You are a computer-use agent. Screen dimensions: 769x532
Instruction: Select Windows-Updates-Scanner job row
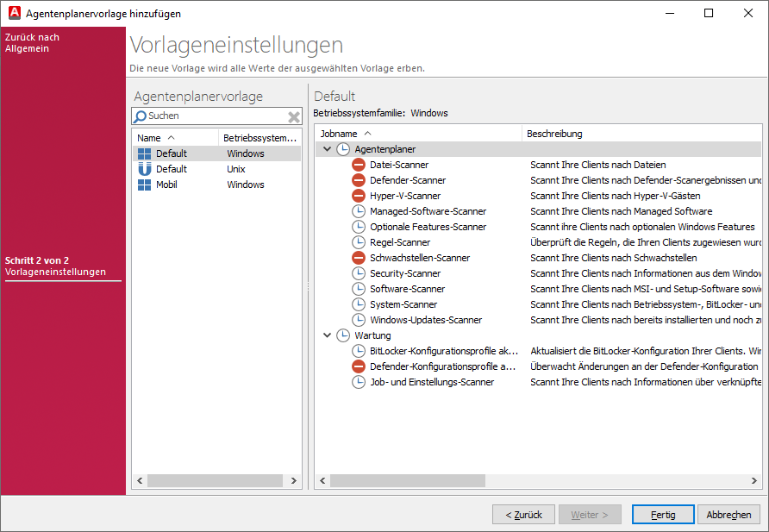click(x=539, y=320)
